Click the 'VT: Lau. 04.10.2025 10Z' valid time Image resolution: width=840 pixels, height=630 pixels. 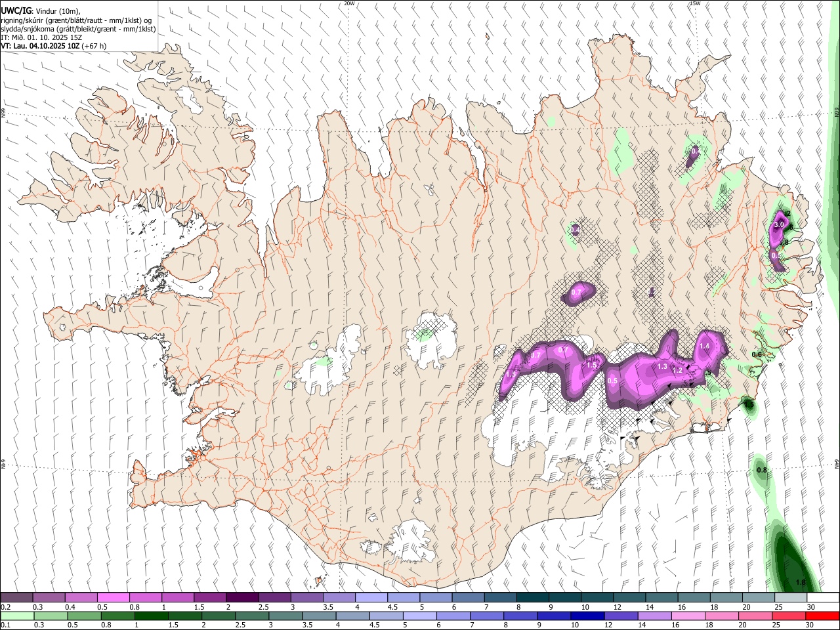(40, 46)
